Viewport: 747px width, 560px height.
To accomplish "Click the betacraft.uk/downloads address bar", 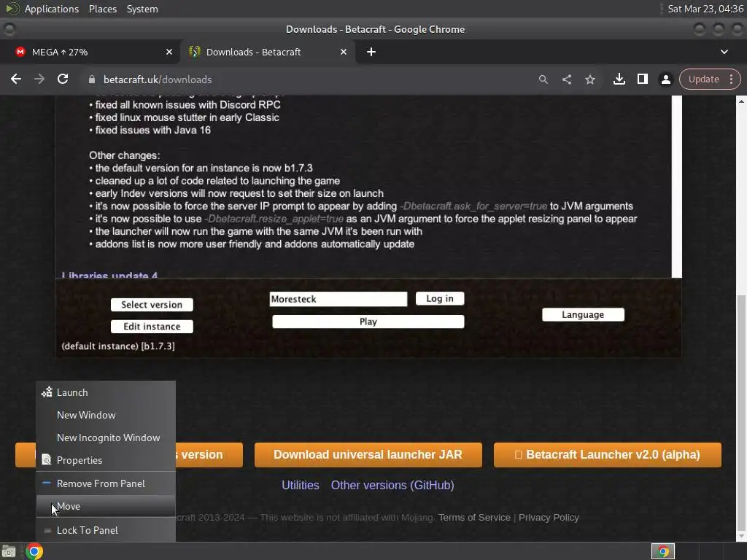I will click(x=305, y=79).
